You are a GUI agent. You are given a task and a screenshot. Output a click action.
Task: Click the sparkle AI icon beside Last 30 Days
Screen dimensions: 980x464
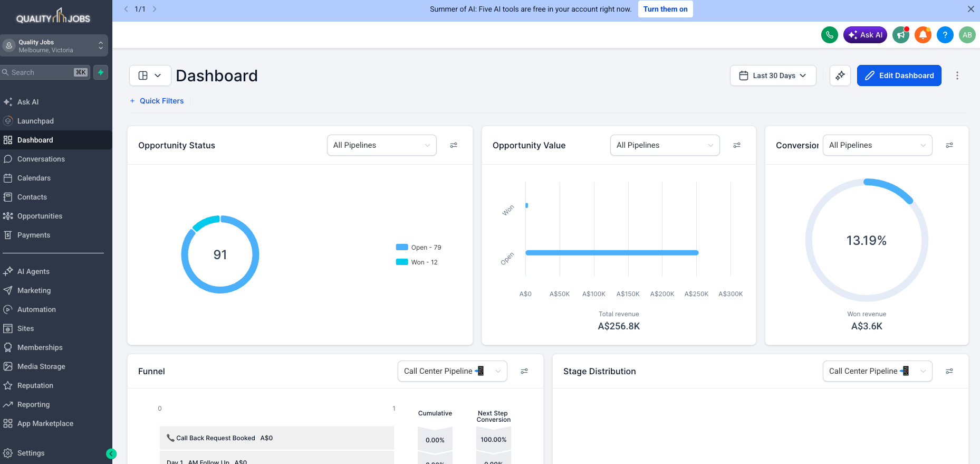click(x=840, y=75)
